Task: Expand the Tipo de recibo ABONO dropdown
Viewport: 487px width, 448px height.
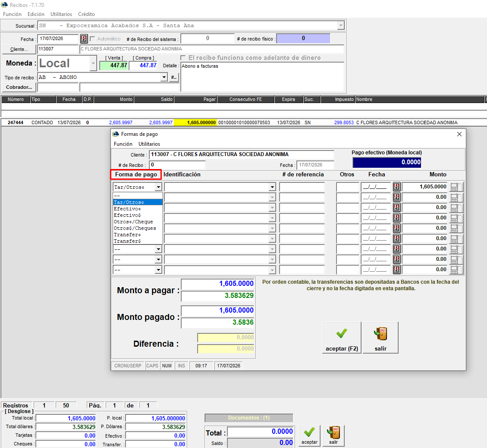Action: pos(164,77)
